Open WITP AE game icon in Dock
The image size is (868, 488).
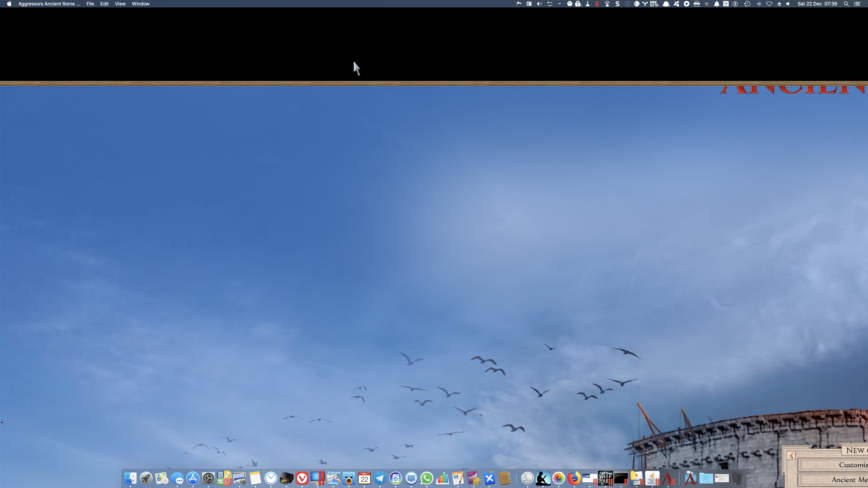[x=605, y=478]
